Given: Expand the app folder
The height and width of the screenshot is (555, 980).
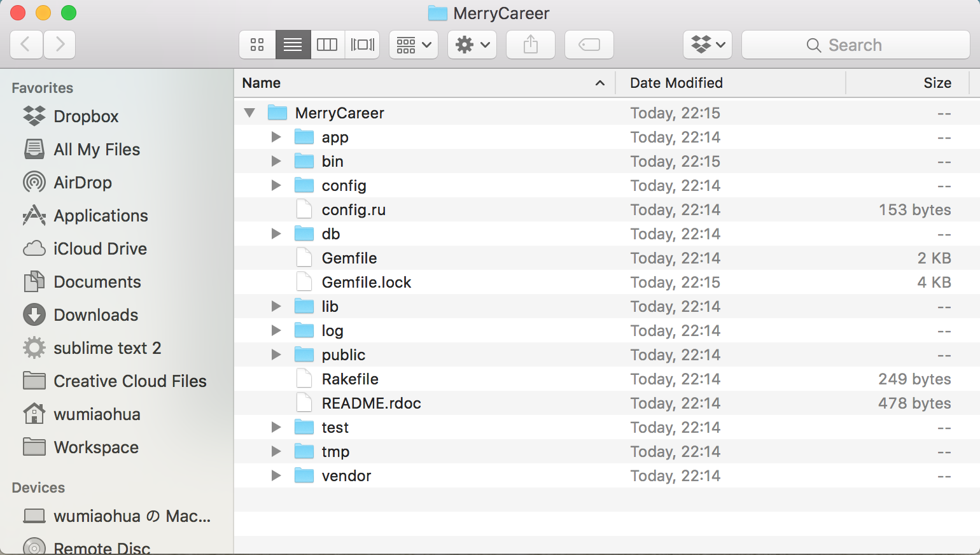Looking at the screenshot, I should (276, 137).
